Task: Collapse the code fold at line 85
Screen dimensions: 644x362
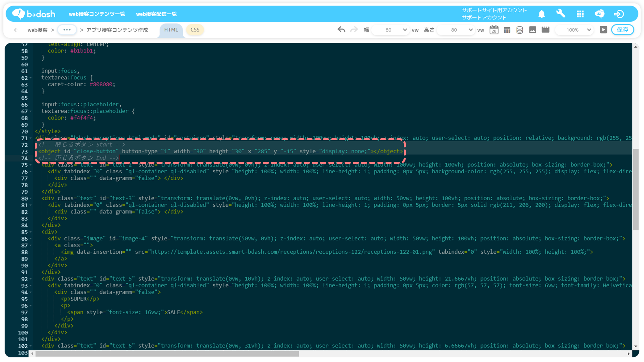Action: click(31, 232)
